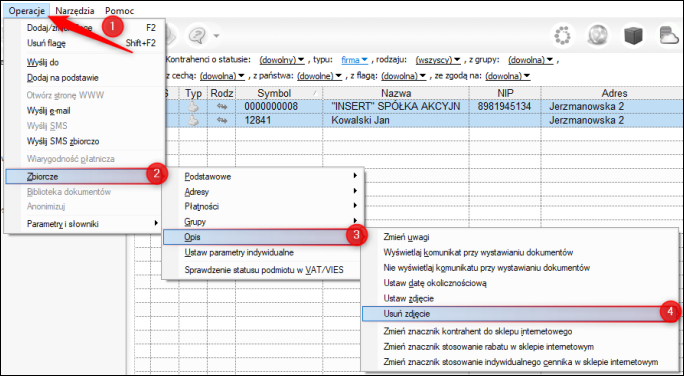Open the z państwa filter dropdown
Image resolution: width=684 pixels, height=376 pixels.
pos(319,76)
